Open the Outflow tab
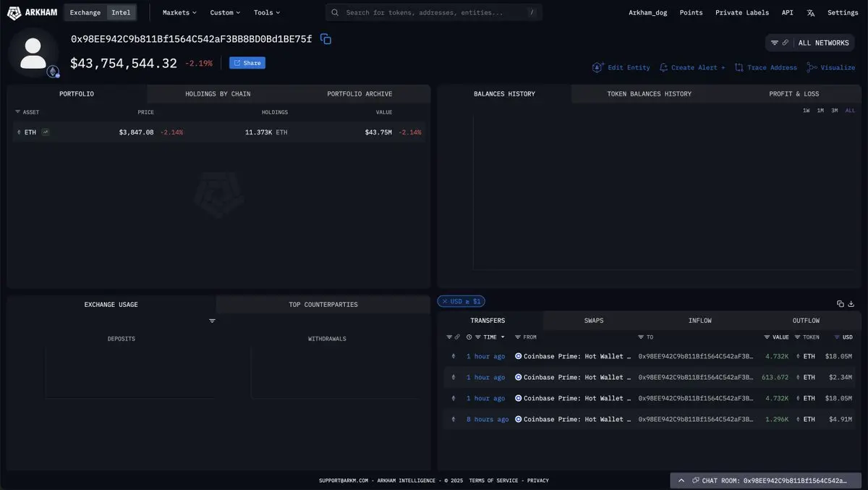This screenshot has width=868, height=490. pyautogui.click(x=806, y=321)
